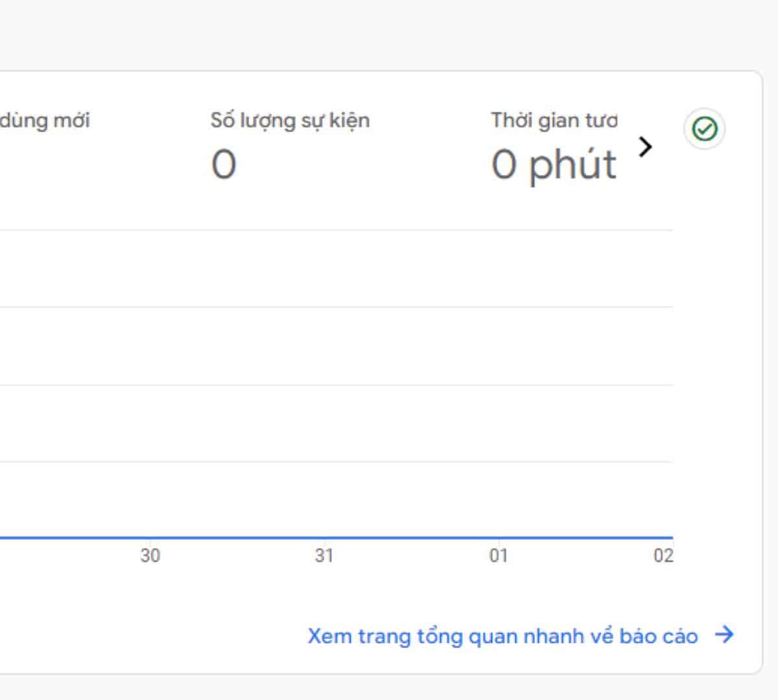Click the "0" value under Số lượng sự kiện
The image size is (778, 700).
(224, 165)
